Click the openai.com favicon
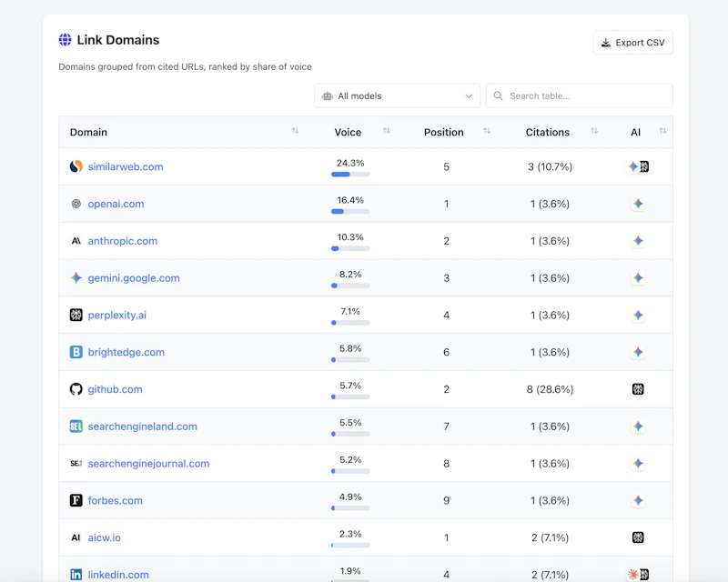Image resolution: width=728 pixels, height=582 pixels. 76,204
